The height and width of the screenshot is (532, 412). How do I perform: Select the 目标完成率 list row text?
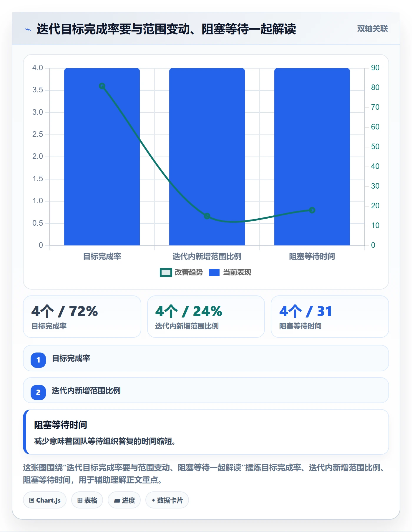coord(71,358)
